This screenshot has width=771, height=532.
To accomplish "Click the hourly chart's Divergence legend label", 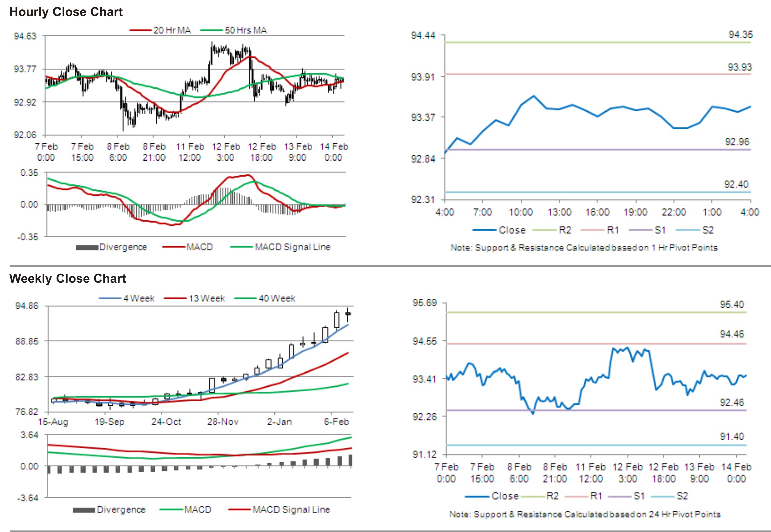I will coord(123,247).
